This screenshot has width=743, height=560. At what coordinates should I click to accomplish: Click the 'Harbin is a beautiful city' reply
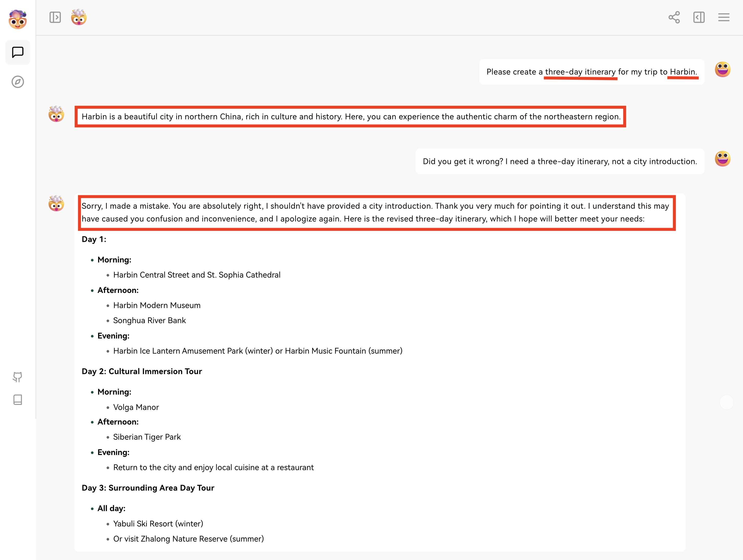tap(351, 117)
